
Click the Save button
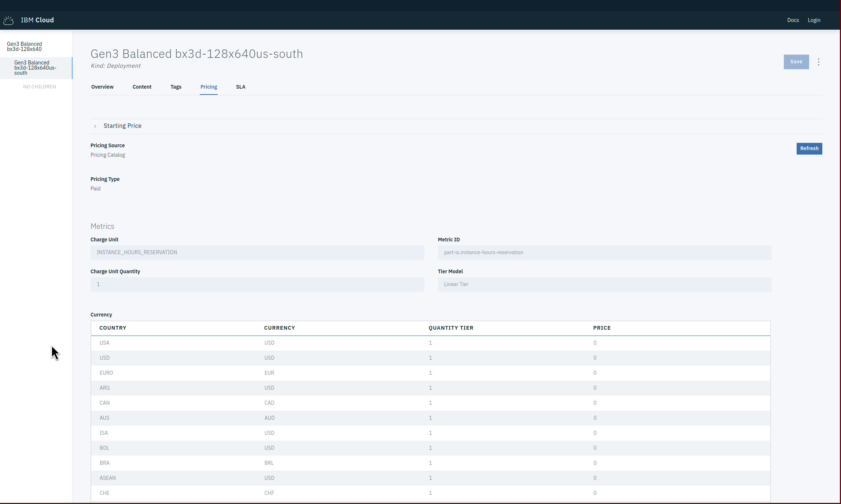pyautogui.click(x=796, y=62)
